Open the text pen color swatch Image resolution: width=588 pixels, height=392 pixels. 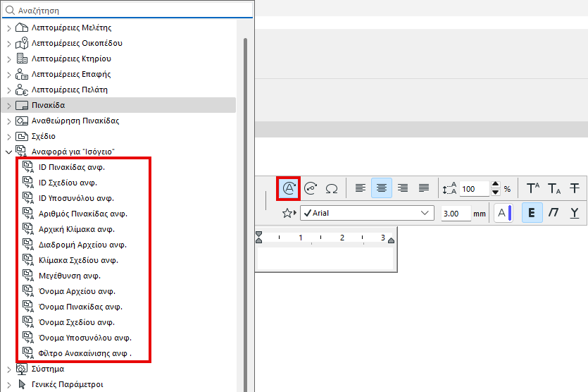click(503, 213)
